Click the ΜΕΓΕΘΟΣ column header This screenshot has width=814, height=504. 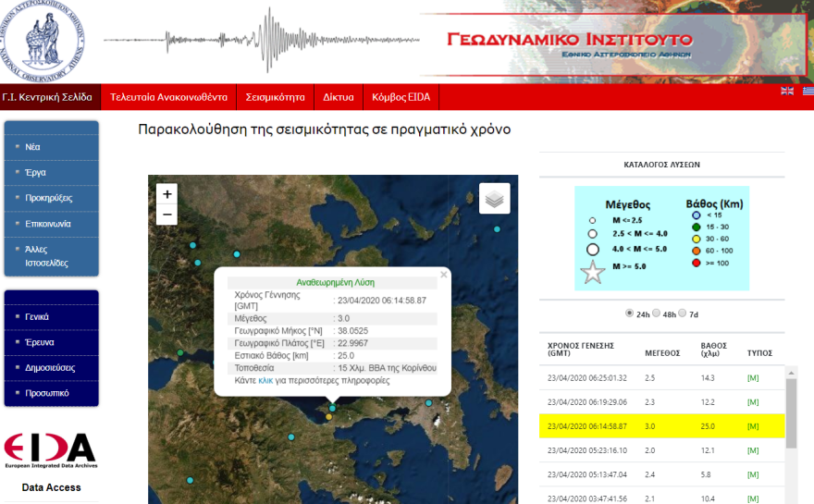tap(662, 353)
